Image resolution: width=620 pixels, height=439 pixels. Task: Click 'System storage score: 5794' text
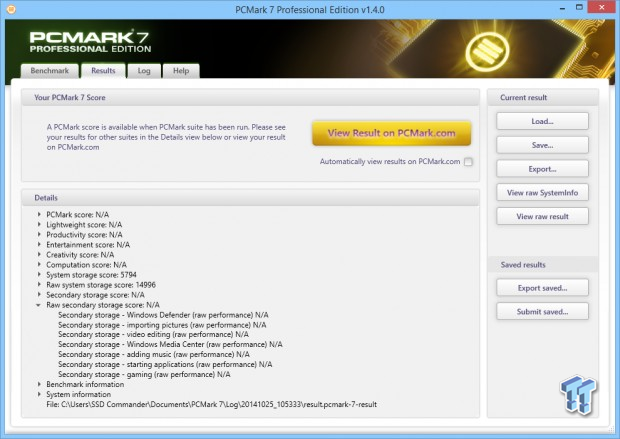(91, 274)
